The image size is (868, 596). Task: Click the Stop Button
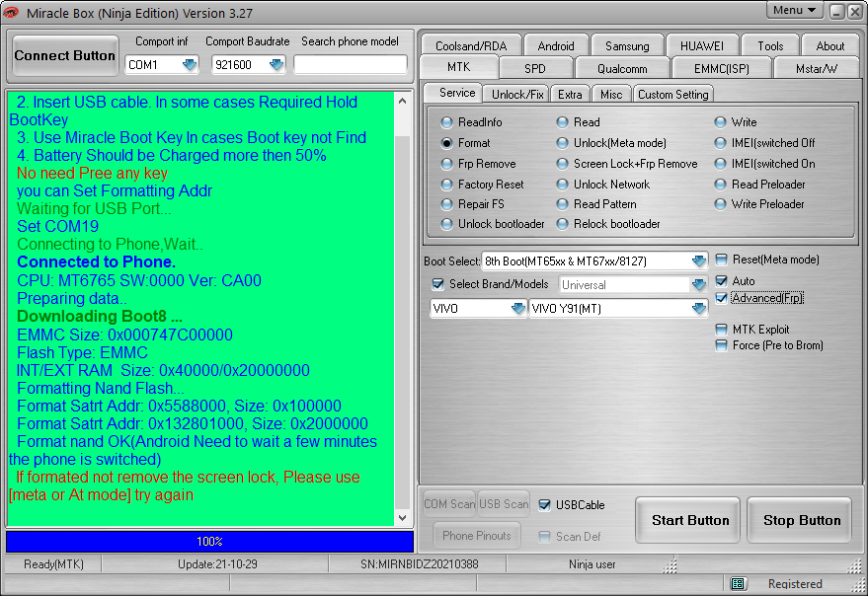pos(801,520)
